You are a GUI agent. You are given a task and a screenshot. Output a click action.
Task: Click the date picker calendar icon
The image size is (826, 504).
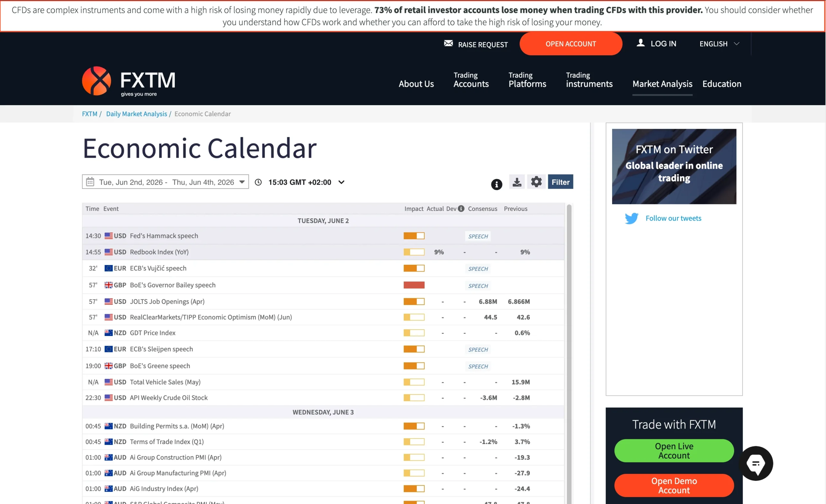click(x=90, y=182)
